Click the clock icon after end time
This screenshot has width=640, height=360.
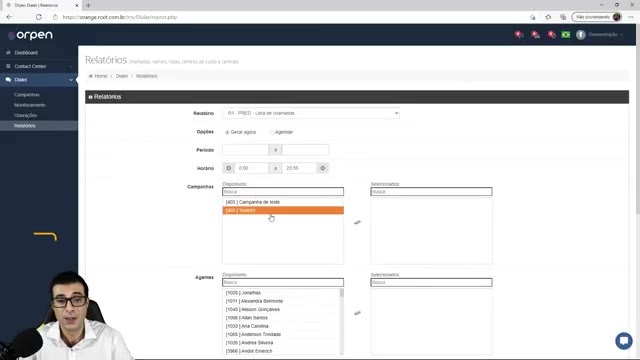point(322,168)
